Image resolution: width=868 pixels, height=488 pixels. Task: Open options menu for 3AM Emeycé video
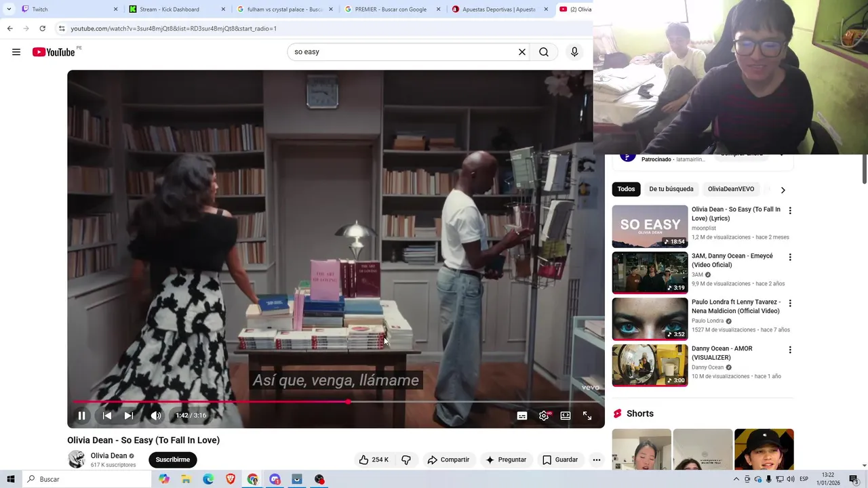pyautogui.click(x=790, y=258)
